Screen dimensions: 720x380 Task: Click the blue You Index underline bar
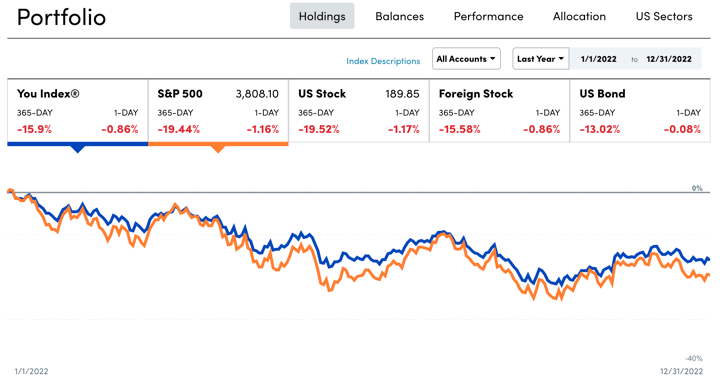coord(78,144)
